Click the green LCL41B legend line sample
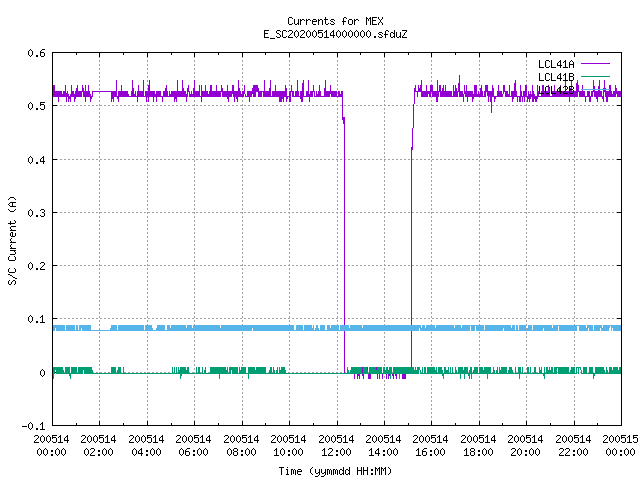 coord(595,76)
